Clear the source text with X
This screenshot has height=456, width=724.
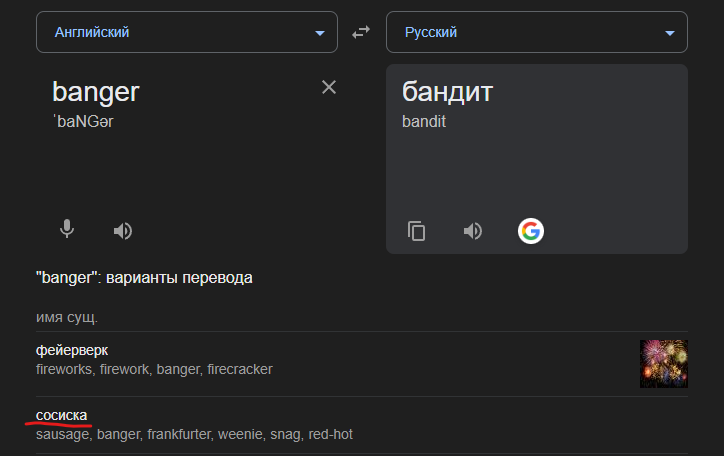[329, 87]
